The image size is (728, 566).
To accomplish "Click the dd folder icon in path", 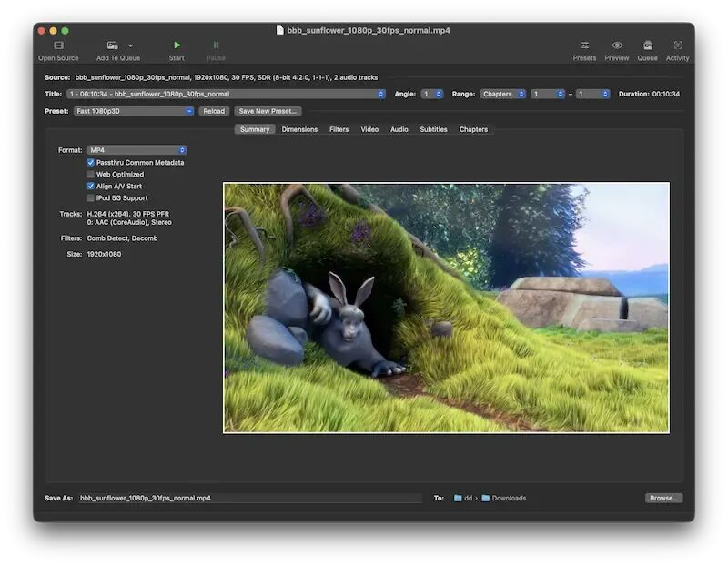I will pyautogui.click(x=458, y=499).
